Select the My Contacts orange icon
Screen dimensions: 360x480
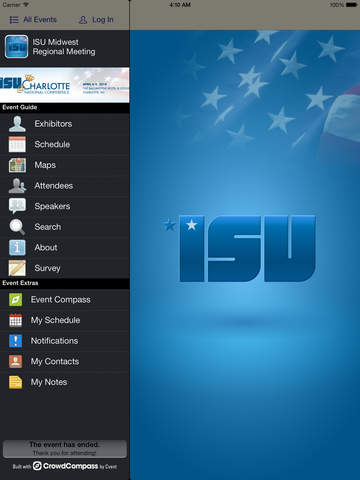(16, 361)
